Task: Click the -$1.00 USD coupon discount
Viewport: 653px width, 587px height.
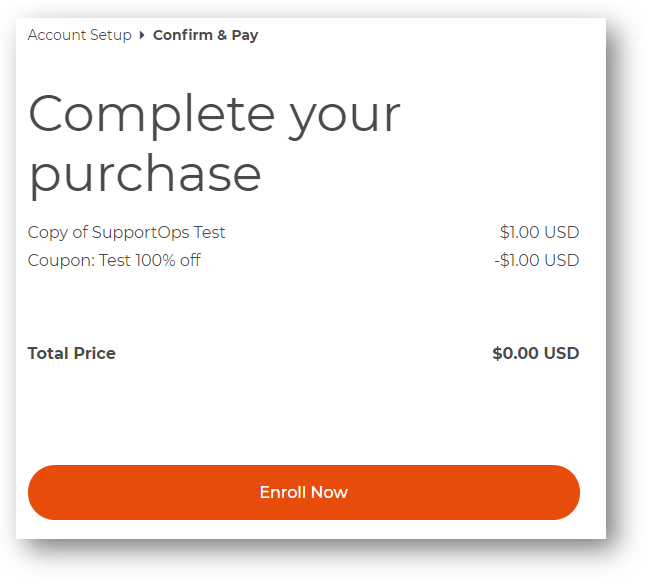Action: 536,260
